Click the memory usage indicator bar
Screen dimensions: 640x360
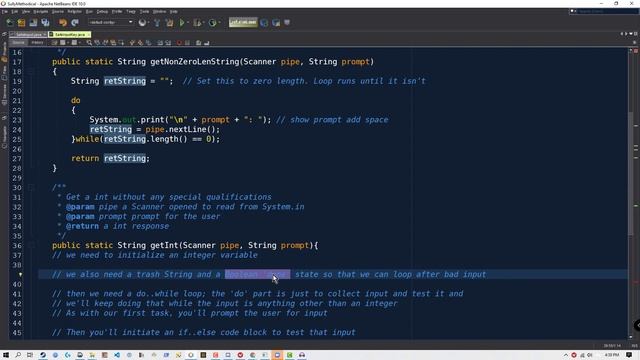pyautogui.click(x=243, y=22)
